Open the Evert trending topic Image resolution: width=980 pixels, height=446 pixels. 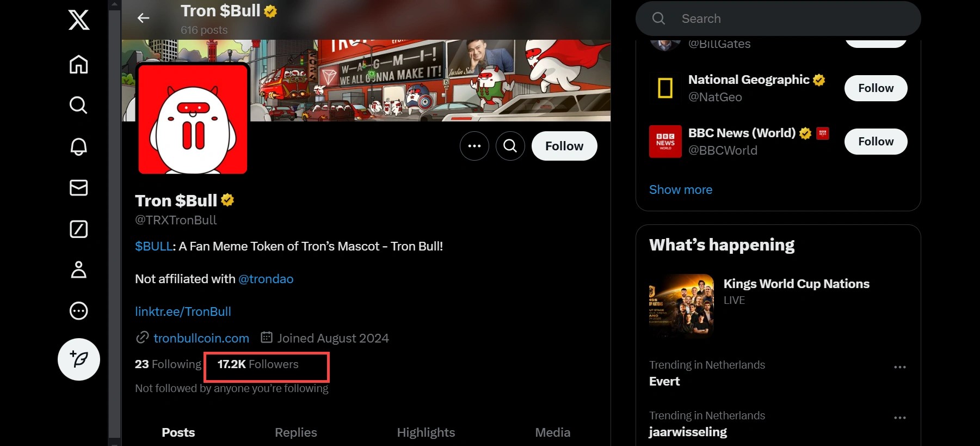click(x=664, y=381)
